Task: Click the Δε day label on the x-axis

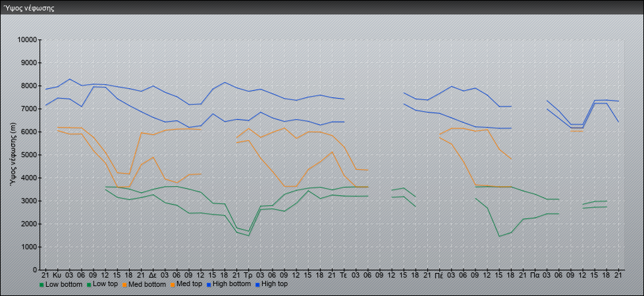Action: click(x=153, y=275)
